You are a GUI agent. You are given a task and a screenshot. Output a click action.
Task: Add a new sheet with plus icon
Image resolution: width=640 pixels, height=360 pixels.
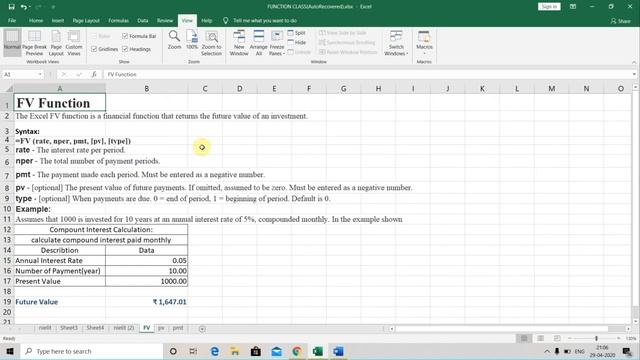202,329
